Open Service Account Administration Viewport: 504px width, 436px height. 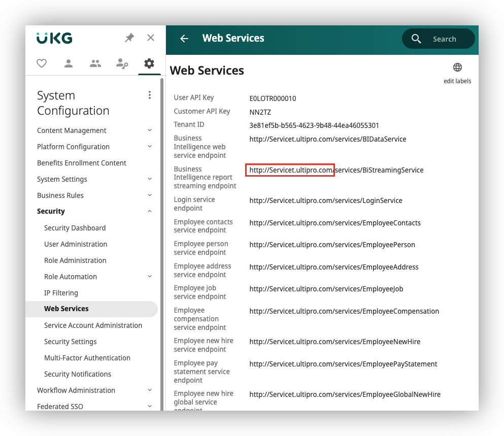pyautogui.click(x=93, y=325)
